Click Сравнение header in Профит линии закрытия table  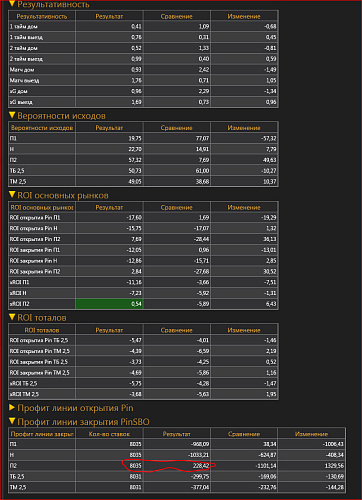pos(244,434)
